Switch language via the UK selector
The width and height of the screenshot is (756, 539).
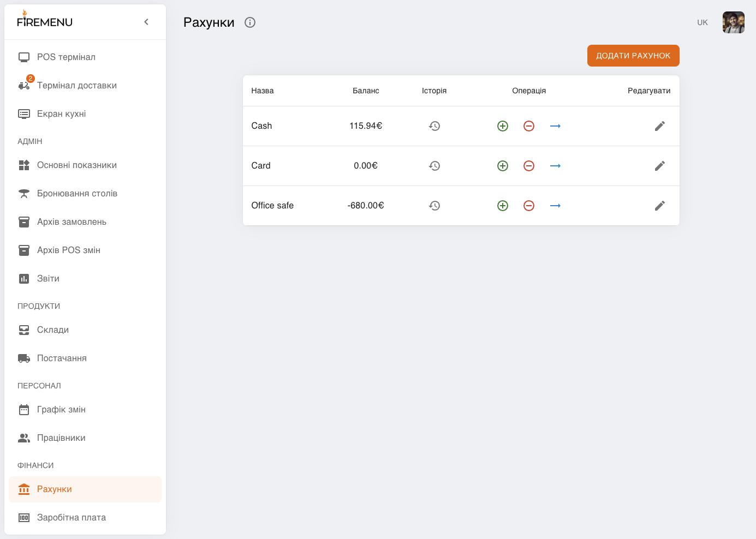pos(703,22)
